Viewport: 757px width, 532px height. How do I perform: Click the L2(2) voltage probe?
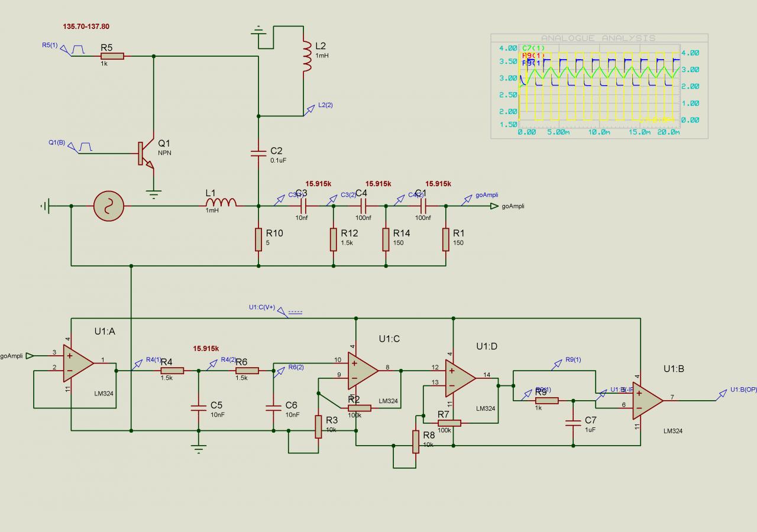coord(310,109)
